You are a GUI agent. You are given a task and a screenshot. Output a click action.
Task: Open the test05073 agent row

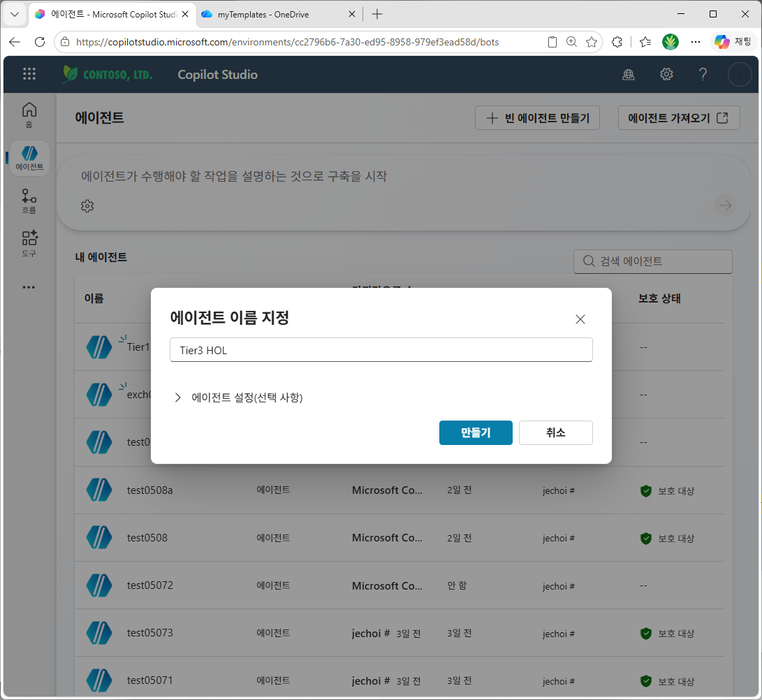click(400, 633)
